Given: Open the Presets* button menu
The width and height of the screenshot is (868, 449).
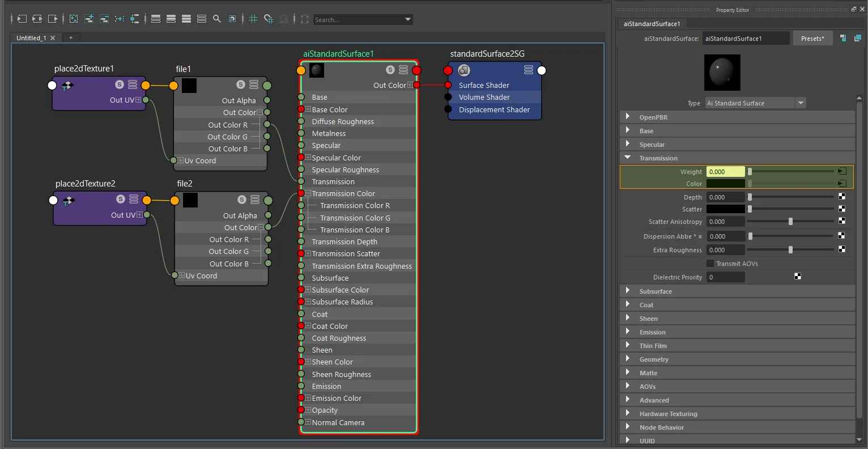Looking at the screenshot, I should coord(812,39).
